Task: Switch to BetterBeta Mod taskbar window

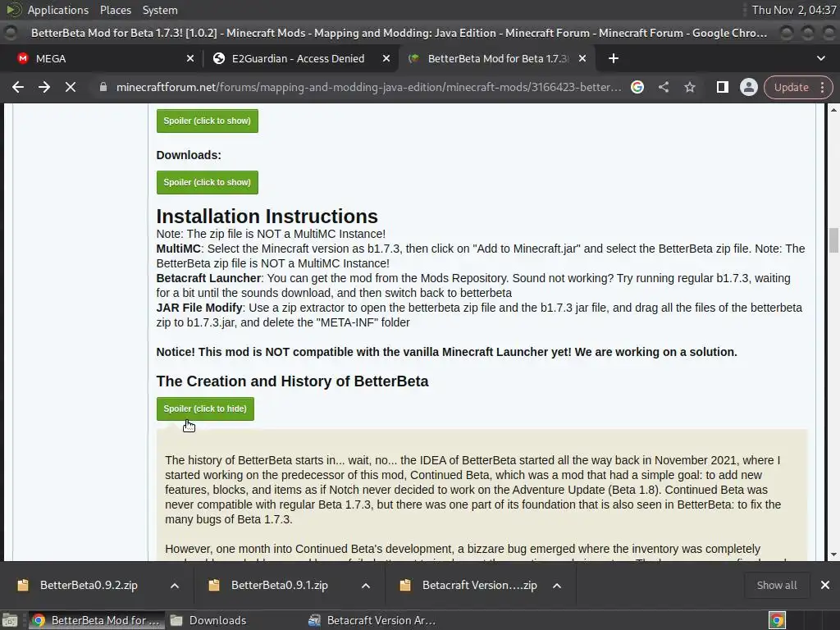Action: (96, 620)
